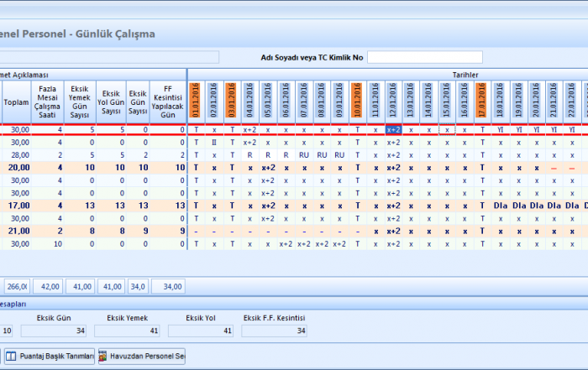Click the Eksik Yol Gün Sayısı header
This screenshot has height=370, width=588.
coord(110,102)
